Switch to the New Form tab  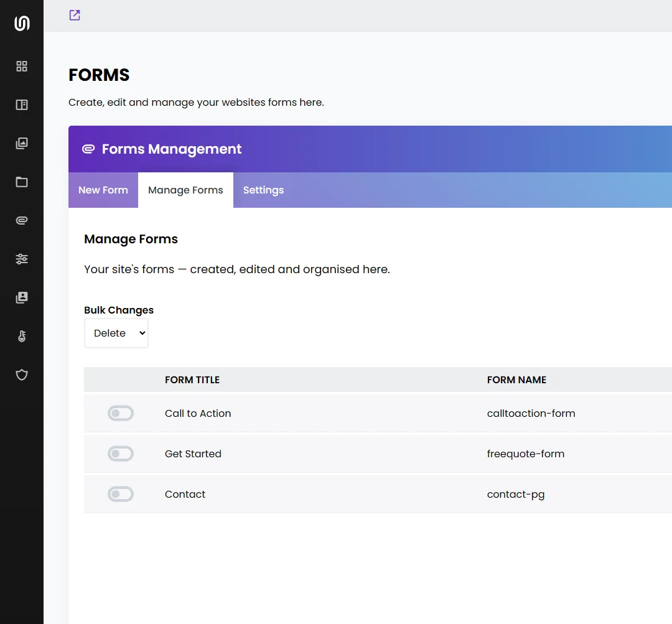103,190
